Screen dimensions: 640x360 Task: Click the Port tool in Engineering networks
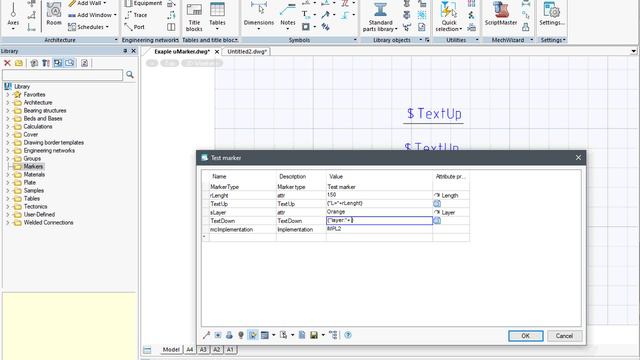pos(135,27)
